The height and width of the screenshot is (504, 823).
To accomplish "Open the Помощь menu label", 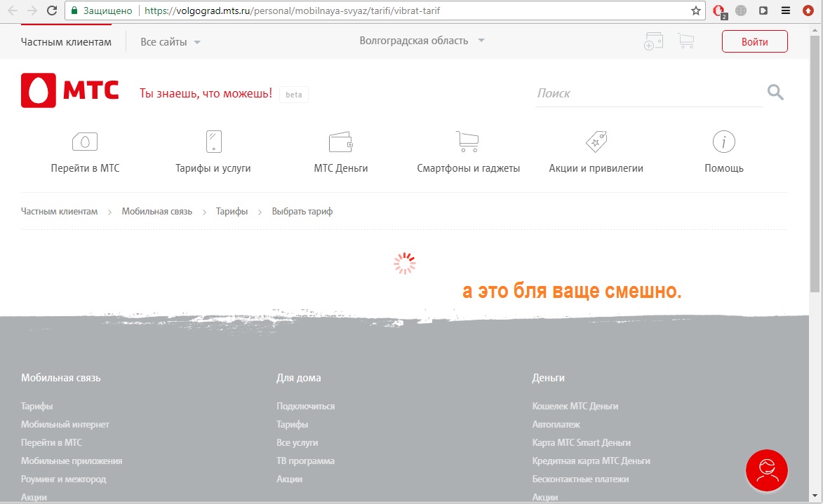I will click(x=724, y=168).
